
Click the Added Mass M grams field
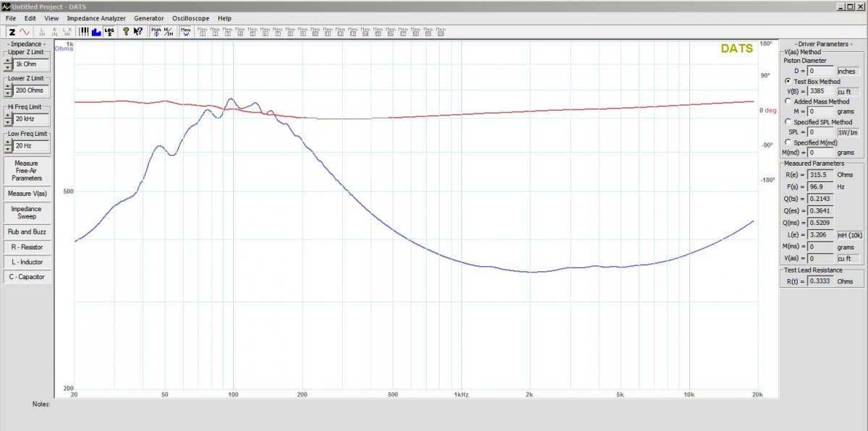(821, 112)
